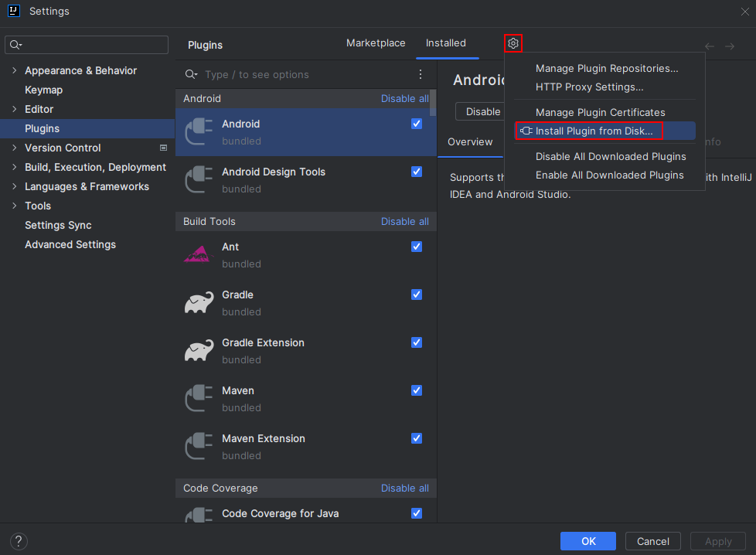
Task: Close the Settings dialog with the X
Action: [745, 12]
